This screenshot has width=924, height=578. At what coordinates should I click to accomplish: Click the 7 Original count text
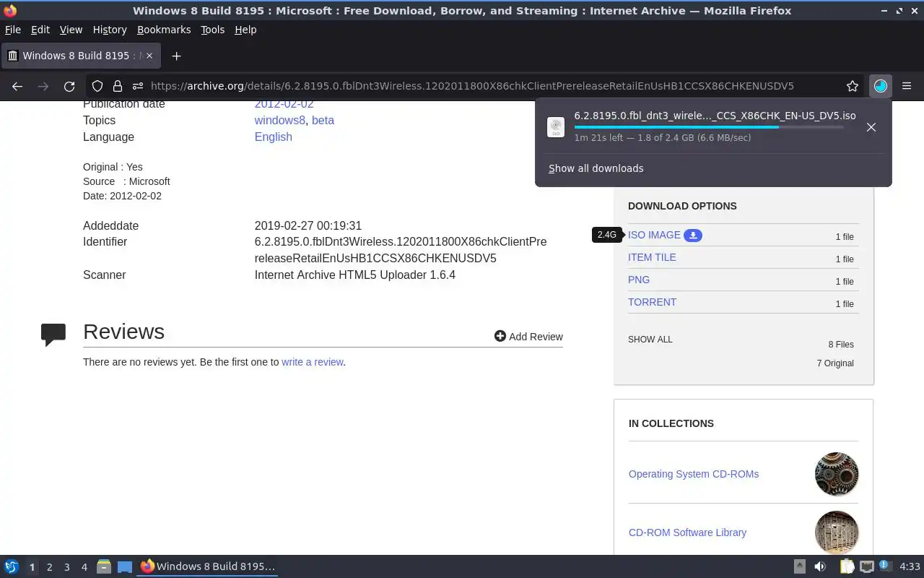(835, 363)
